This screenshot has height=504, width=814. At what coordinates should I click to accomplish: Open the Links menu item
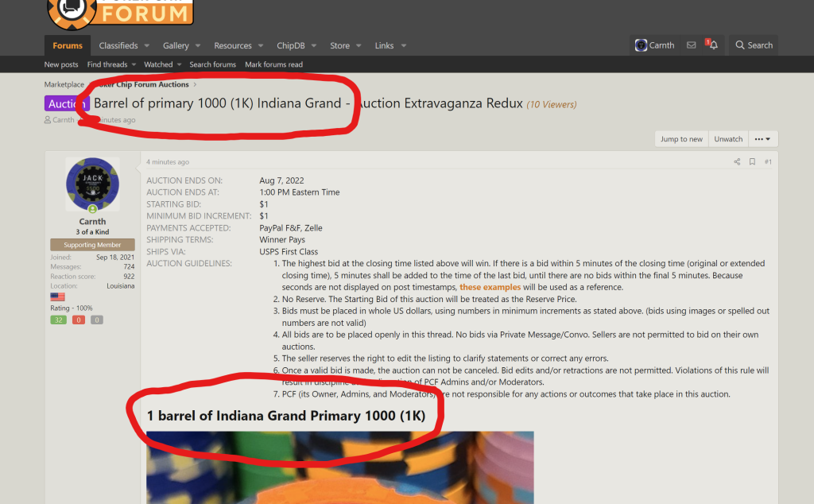(384, 45)
